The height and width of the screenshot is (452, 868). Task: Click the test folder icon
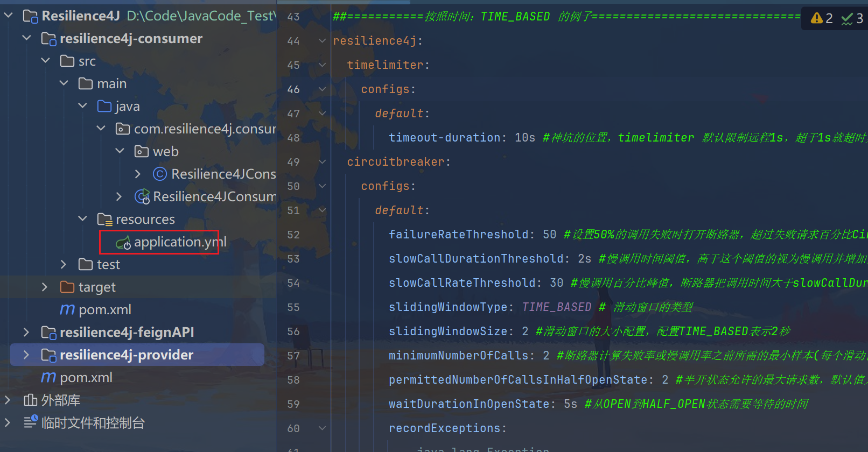click(x=86, y=264)
